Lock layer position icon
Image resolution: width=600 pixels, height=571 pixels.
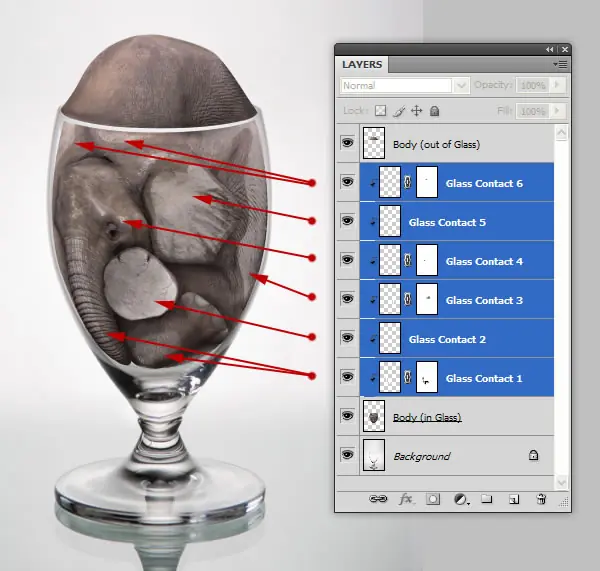(x=416, y=111)
